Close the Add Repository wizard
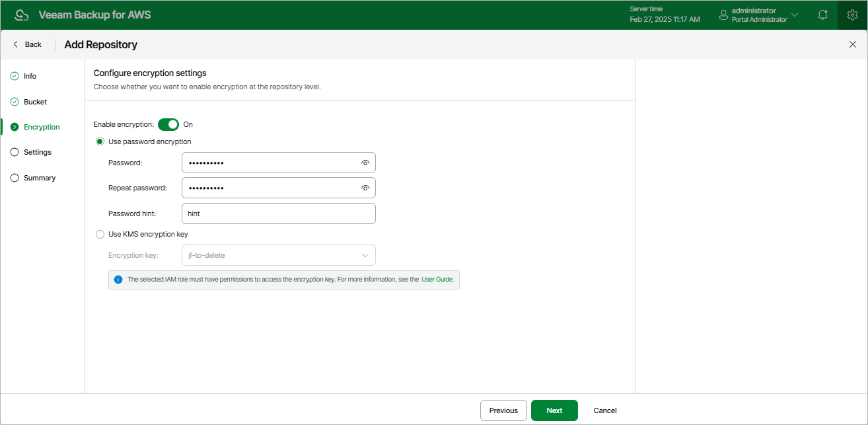 pos(852,44)
